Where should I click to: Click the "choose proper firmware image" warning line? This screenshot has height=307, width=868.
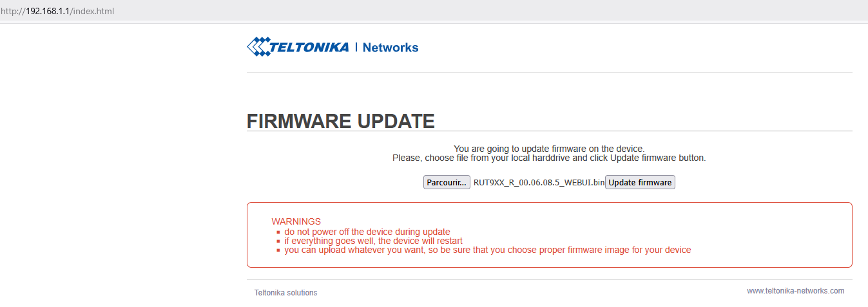(488, 250)
